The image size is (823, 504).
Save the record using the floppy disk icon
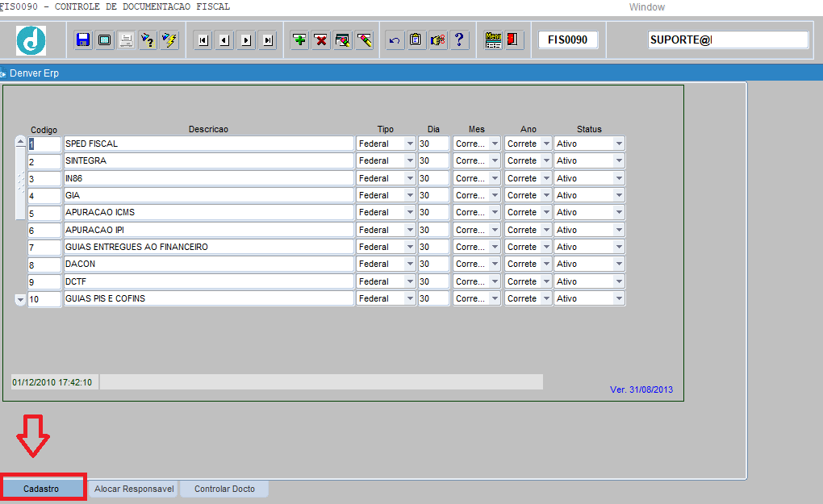pos(83,40)
